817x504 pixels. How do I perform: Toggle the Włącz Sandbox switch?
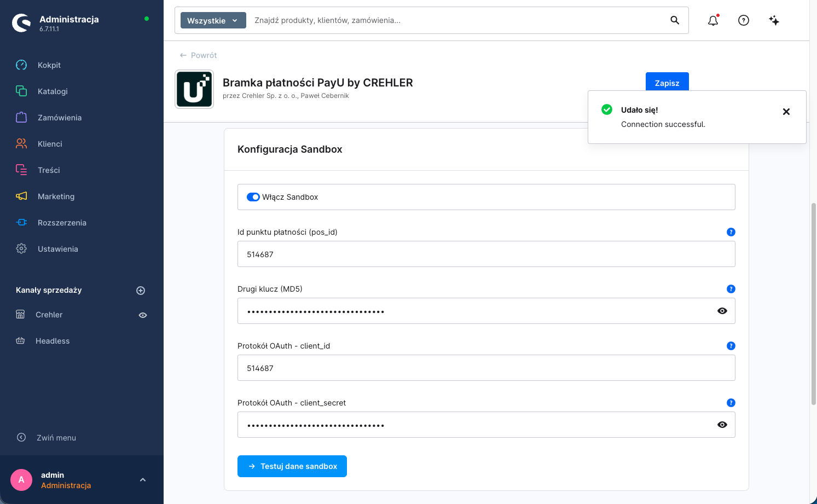253,197
